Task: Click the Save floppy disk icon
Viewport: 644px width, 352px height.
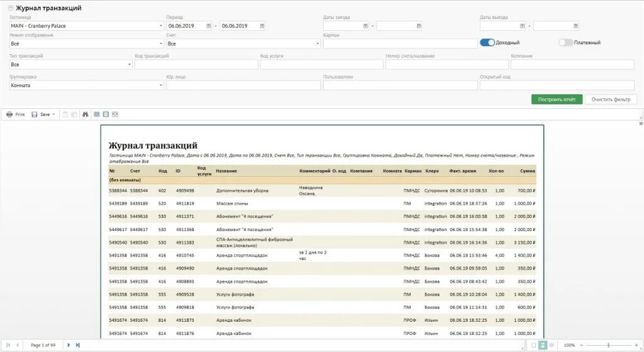Action: [x=35, y=115]
